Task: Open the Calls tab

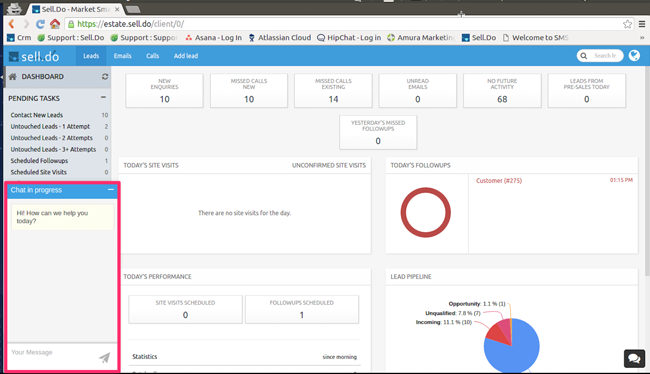Action: click(153, 56)
